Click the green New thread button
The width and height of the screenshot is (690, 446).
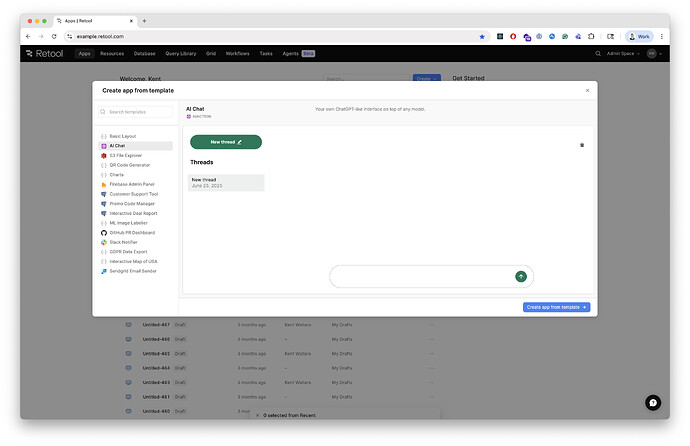coord(226,142)
